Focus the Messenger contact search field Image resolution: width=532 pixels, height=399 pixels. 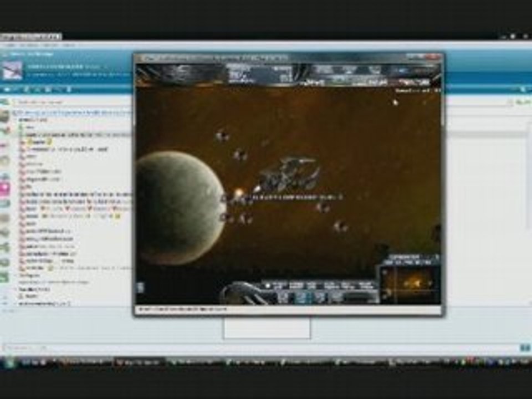71,102
